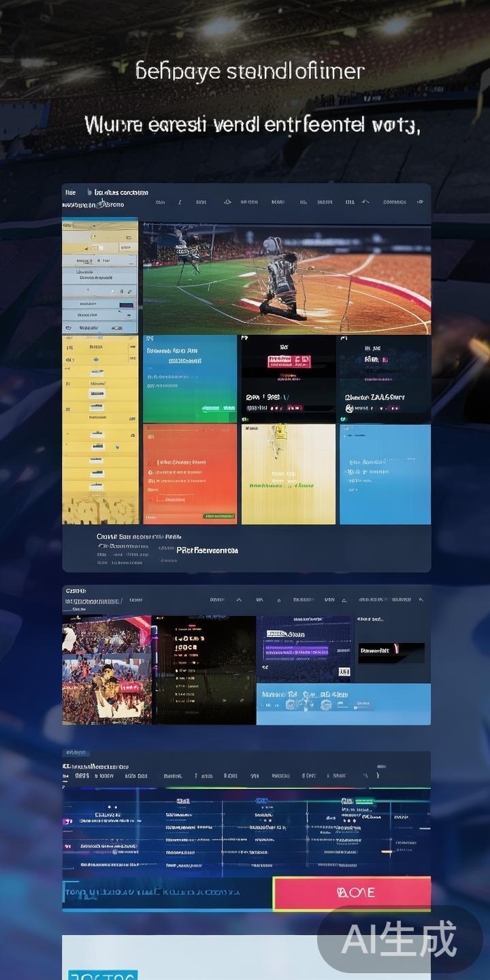
Task: Open the blue-green gradient card under the video
Action: tap(190, 378)
